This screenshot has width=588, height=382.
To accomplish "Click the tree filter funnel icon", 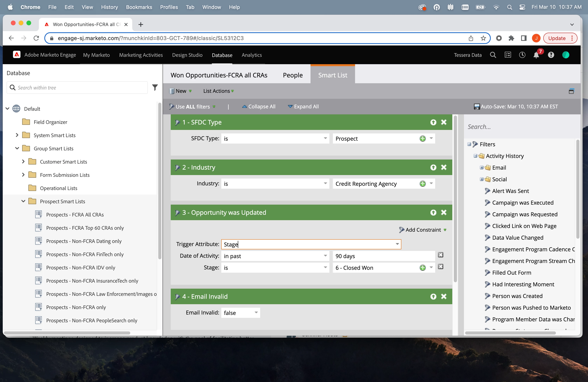I will pyautogui.click(x=155, y=88).
